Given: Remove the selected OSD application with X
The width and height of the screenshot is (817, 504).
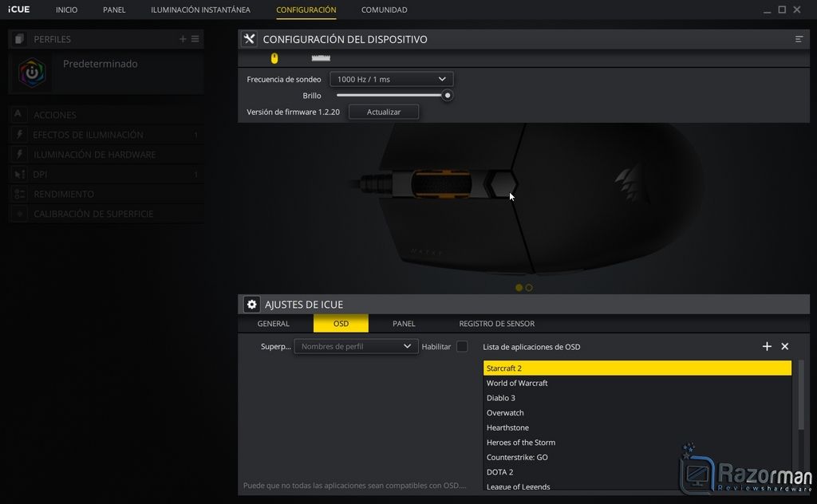Looking at the screenshot, I should [785, 346].
